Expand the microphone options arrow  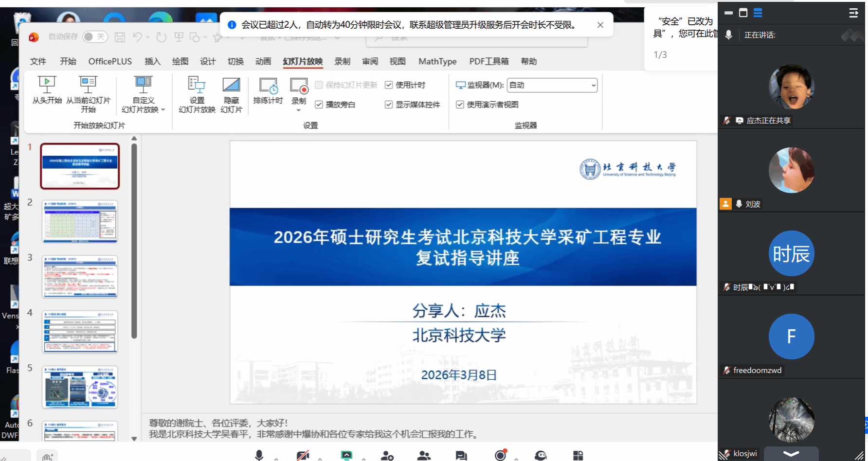pos(276,458)
